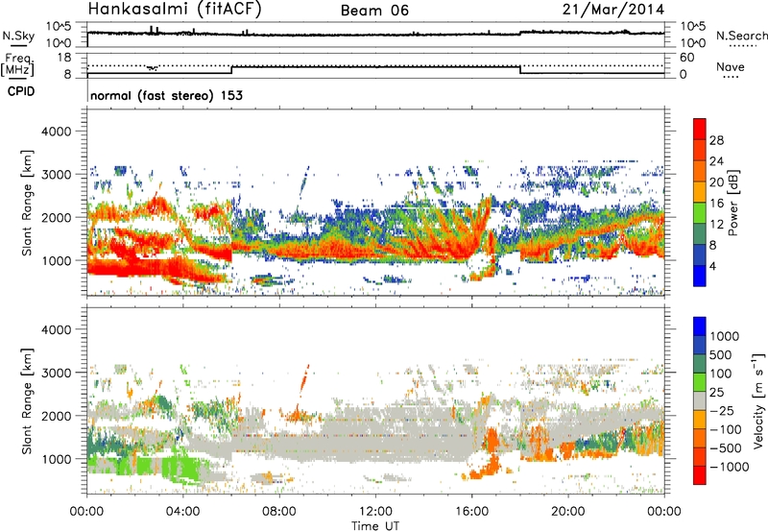Click the '20:00' time axis tick
Image resolution: width=768 pixels, height=532 pixels.
(x=567, y=512)
